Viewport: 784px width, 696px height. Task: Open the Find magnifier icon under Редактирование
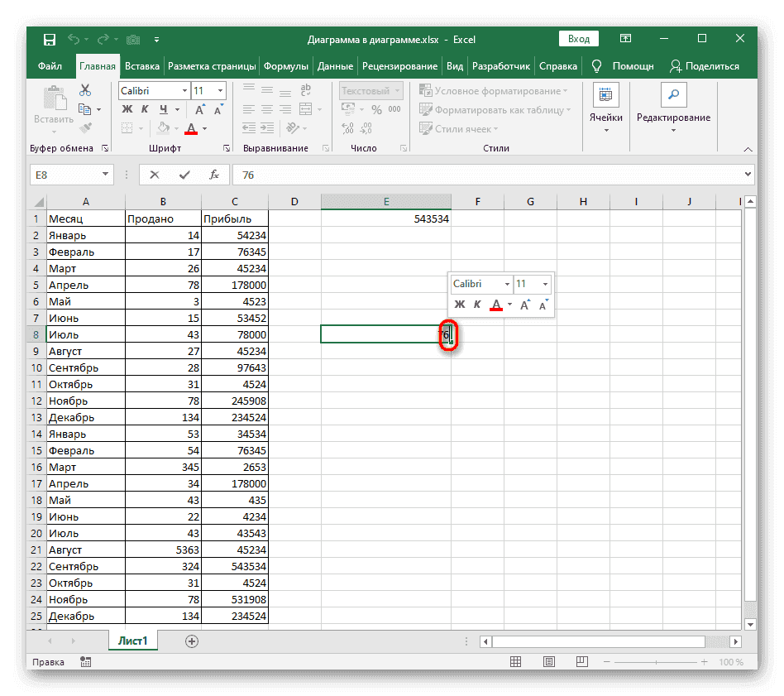673,94
